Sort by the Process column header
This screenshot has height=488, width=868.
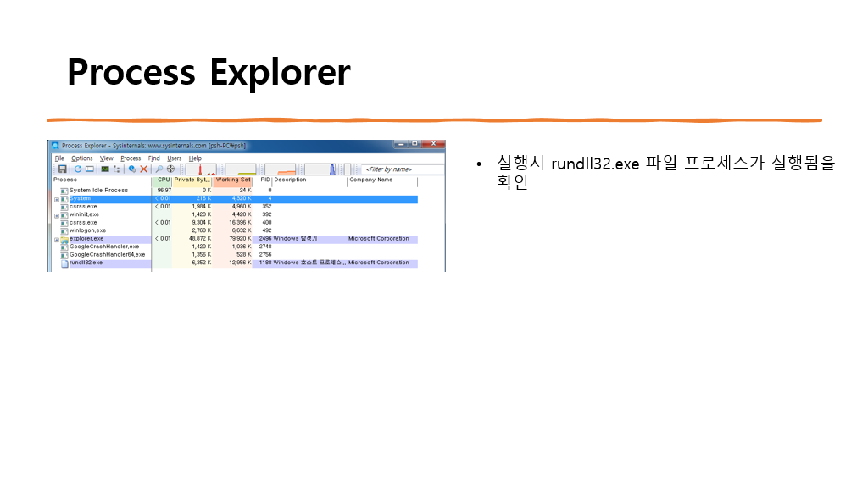click(102, 180)
